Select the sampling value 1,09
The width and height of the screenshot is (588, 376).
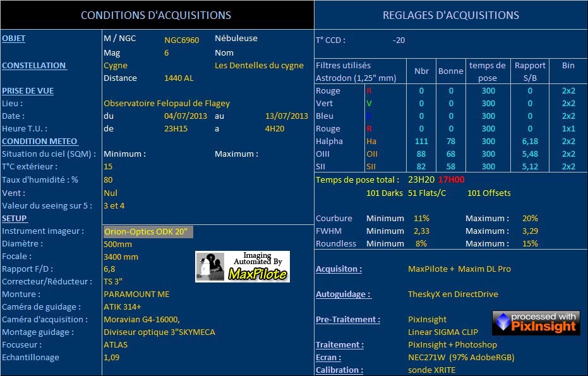click(112, 358)
